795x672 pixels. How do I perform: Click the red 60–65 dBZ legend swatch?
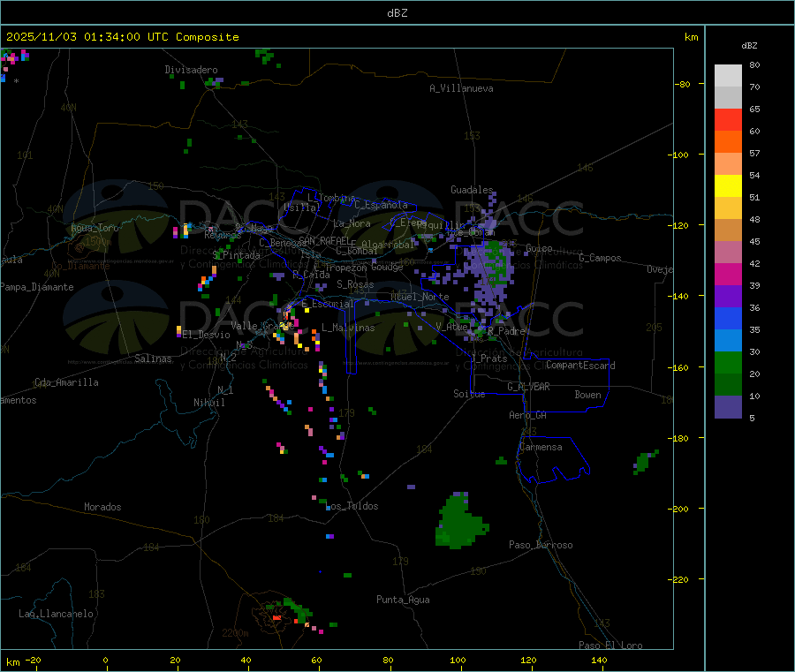coord(728,120)
